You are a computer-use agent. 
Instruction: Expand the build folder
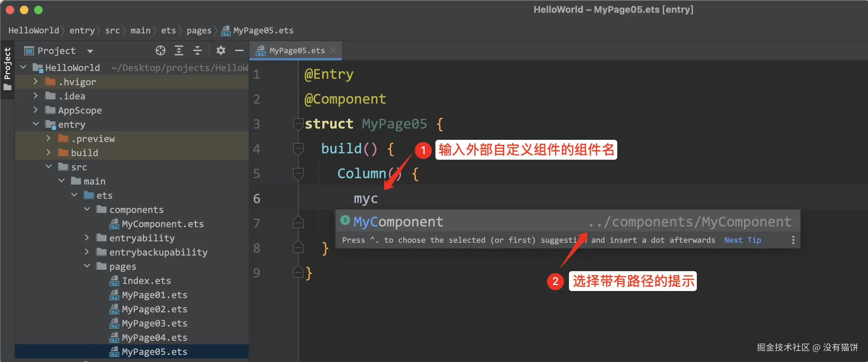[48, 152]
